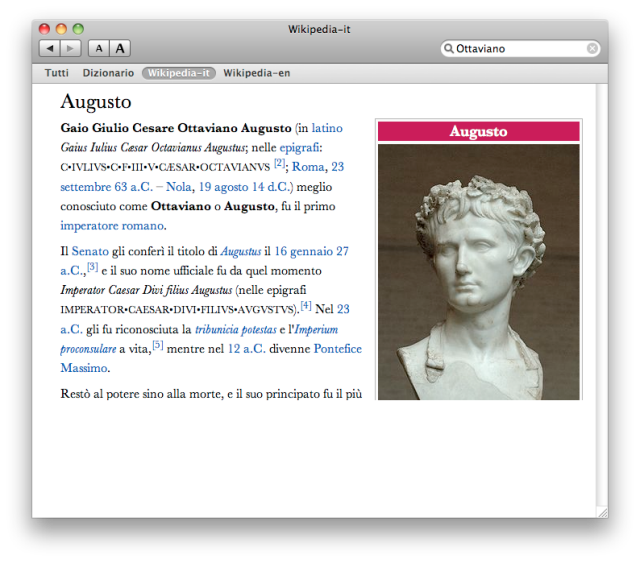Open footnote reference [2]

(280, 163)
